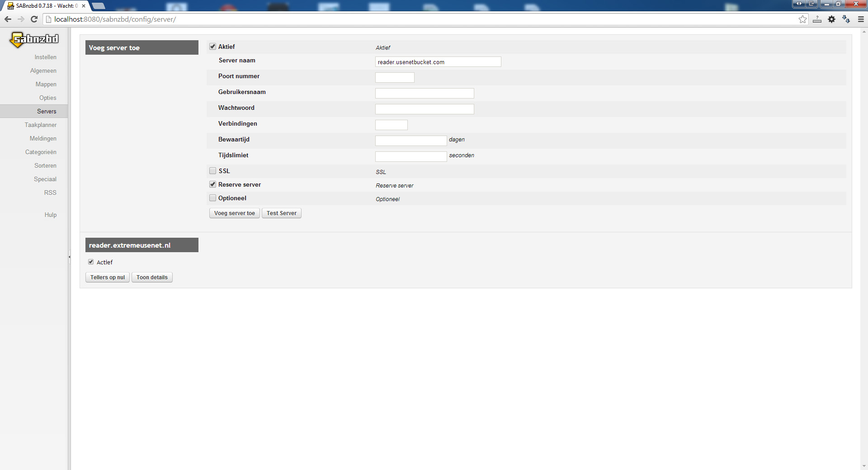Click the Wachtwoord input field

tap(425, 109)
